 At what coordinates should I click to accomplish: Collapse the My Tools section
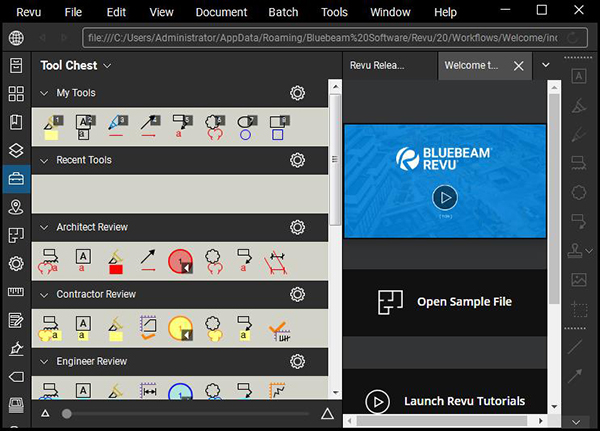click(x=44, y=93)
